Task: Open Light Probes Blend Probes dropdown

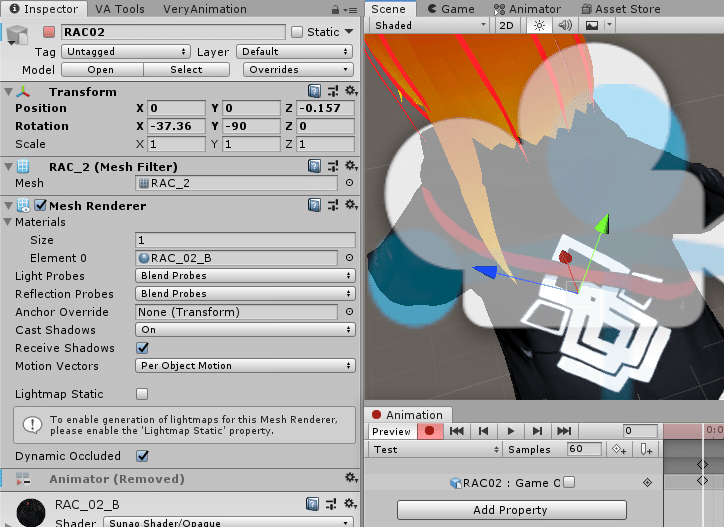Action: tap(245, 276)
